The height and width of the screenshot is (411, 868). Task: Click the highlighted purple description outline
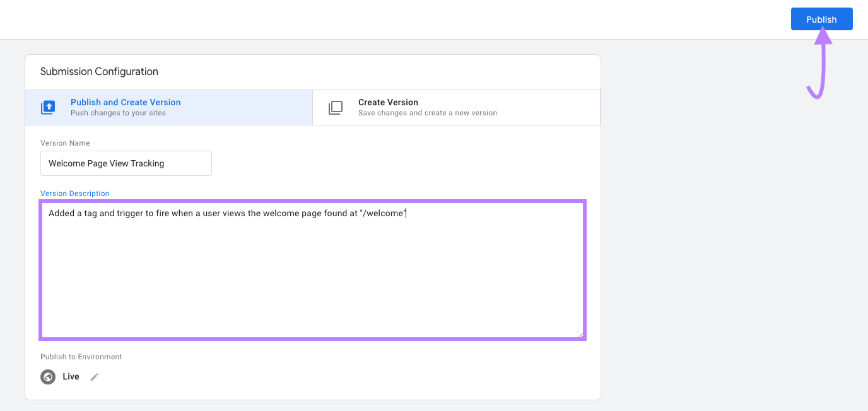pos(313,199)
